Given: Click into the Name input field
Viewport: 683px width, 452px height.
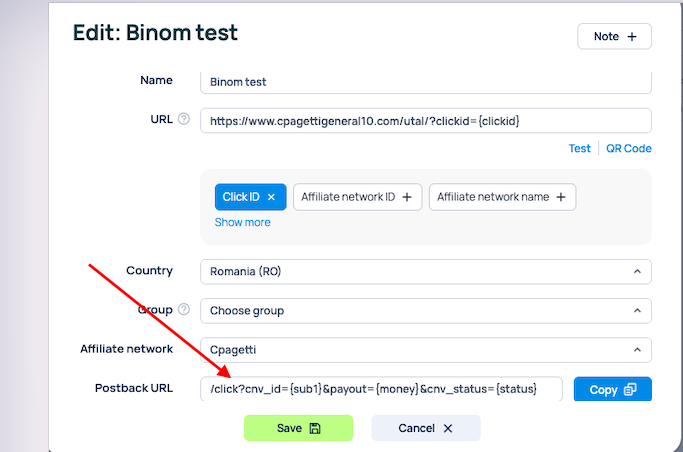Looking at the screenshot, I should click(425, 82).
